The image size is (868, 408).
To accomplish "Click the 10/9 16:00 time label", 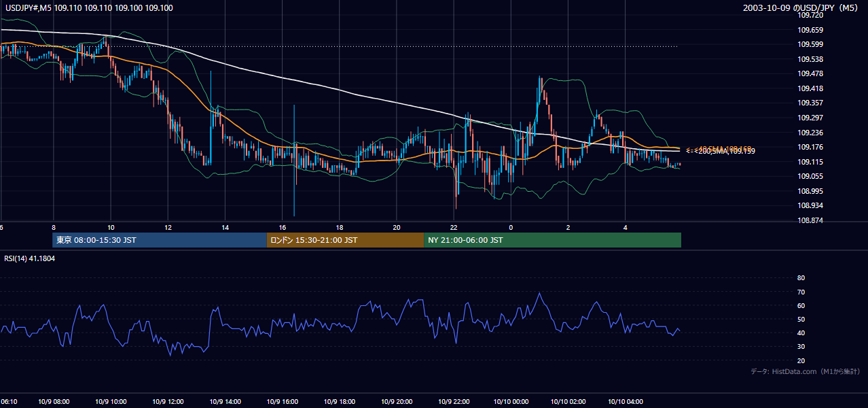I will coord(282,401).
